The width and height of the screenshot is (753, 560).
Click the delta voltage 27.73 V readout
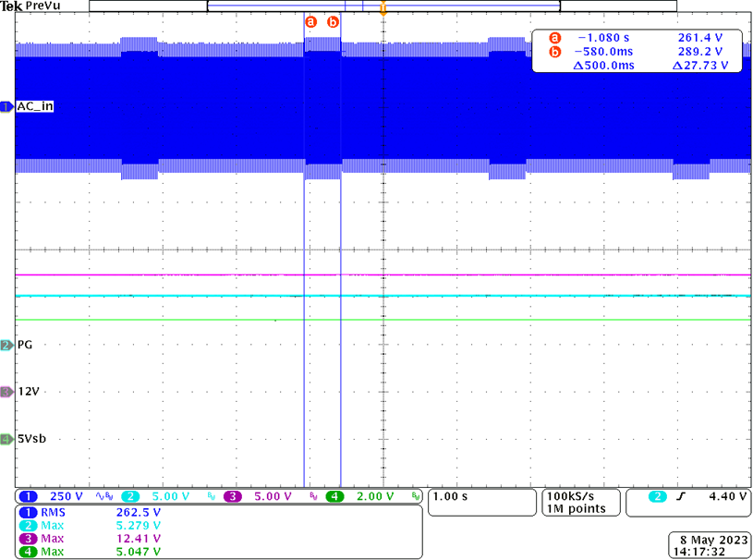click(x=700, y=66)
